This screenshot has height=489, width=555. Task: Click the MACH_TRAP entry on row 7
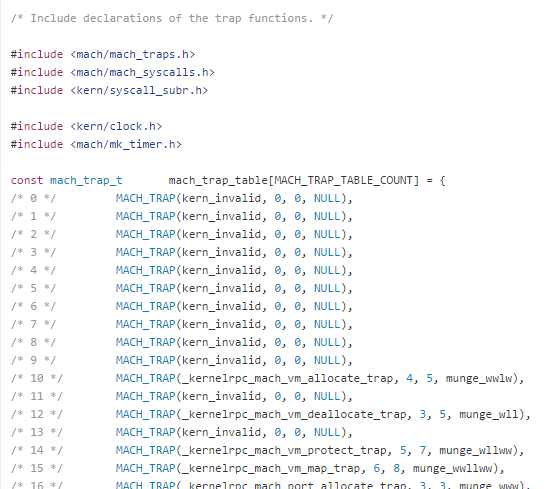[x=234, y=324]
